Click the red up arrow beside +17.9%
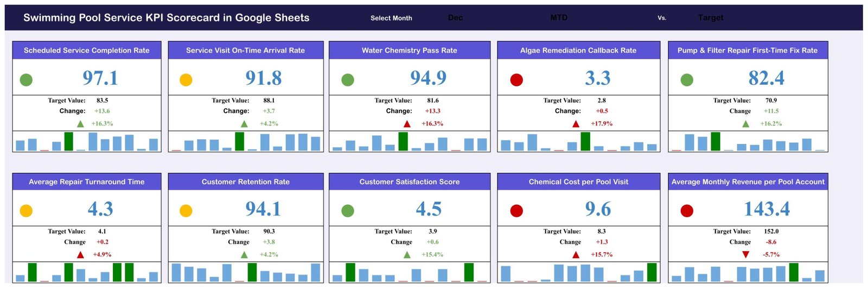868x288 pixels. point(576,124)
